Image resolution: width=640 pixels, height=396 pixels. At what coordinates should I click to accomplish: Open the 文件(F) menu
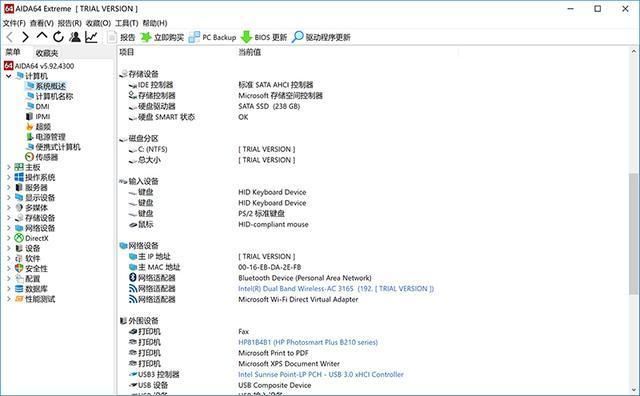tap(14, 23)
